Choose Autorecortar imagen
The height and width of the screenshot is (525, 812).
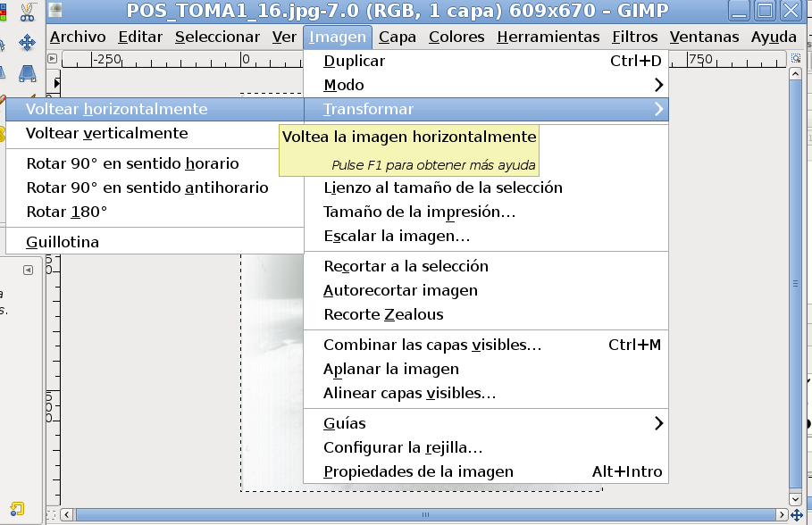click(x=486, y=290)
